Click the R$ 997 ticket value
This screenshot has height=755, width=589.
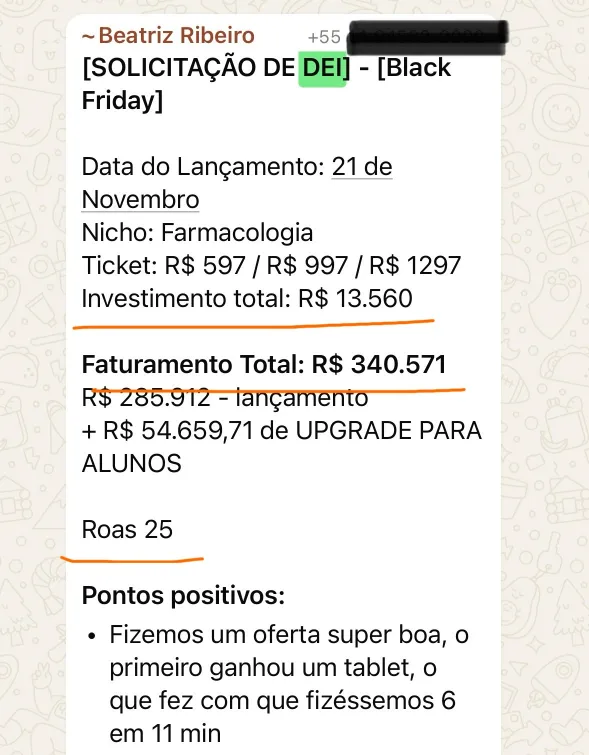(307, 265)
